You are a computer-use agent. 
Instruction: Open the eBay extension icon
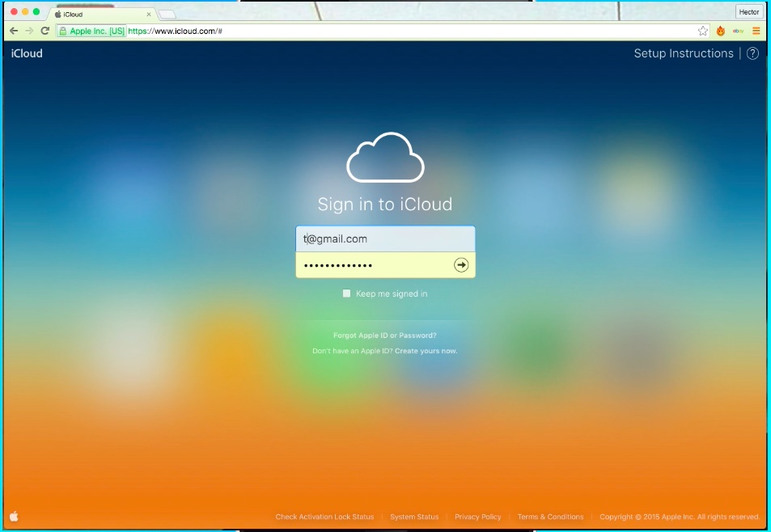point(738,31)
